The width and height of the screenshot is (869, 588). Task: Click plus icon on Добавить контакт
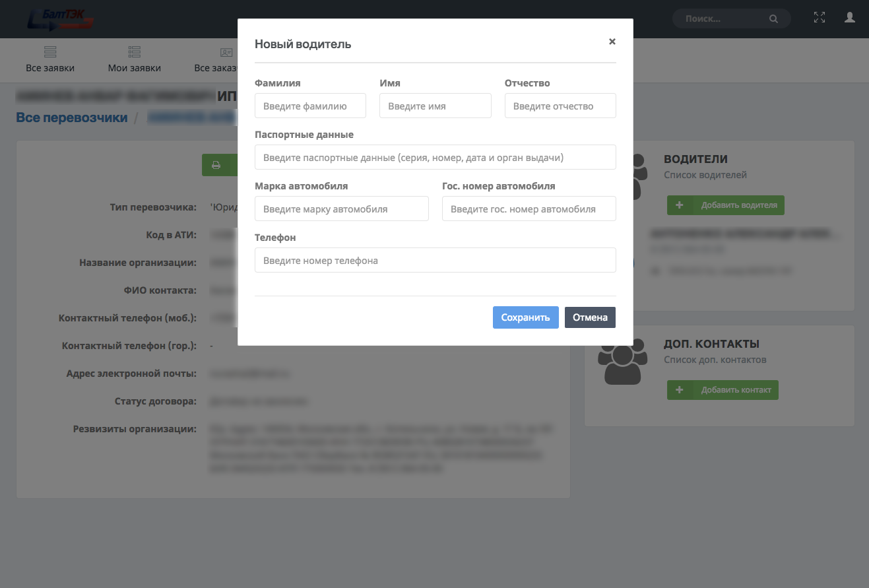680,390
